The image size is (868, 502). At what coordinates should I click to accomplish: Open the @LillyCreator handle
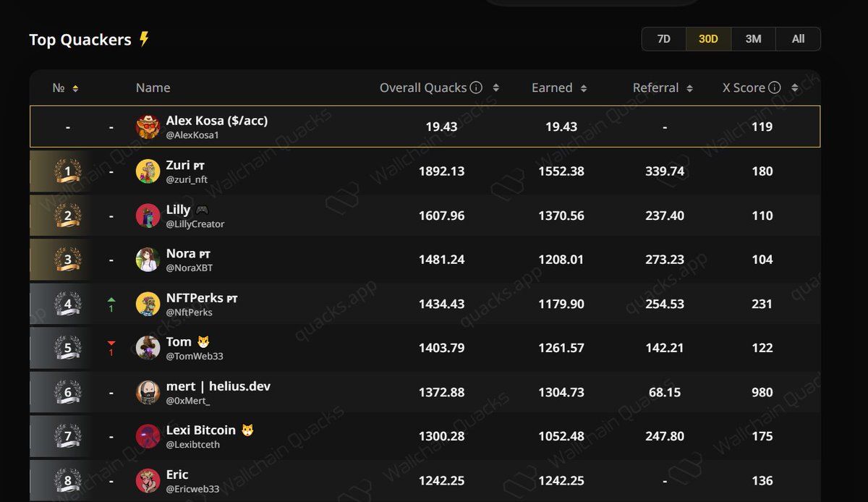pos(195,224)
